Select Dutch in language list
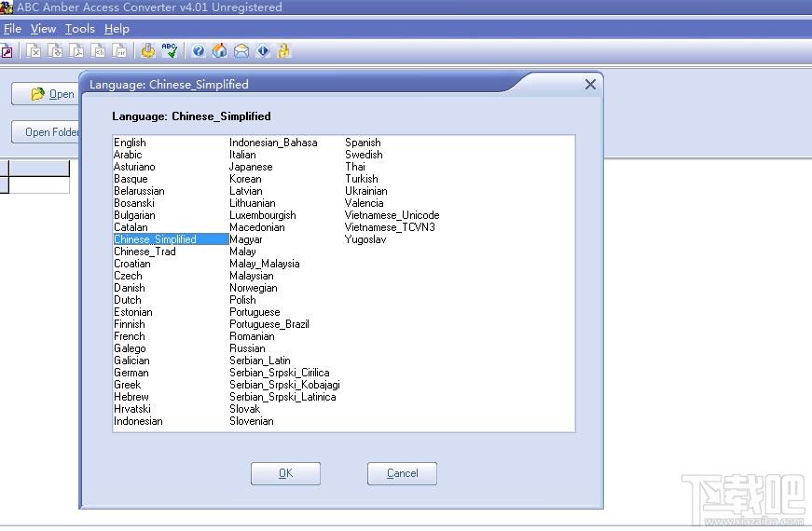The width and height of the screenshot is (812, 531). tap(128, 300)
